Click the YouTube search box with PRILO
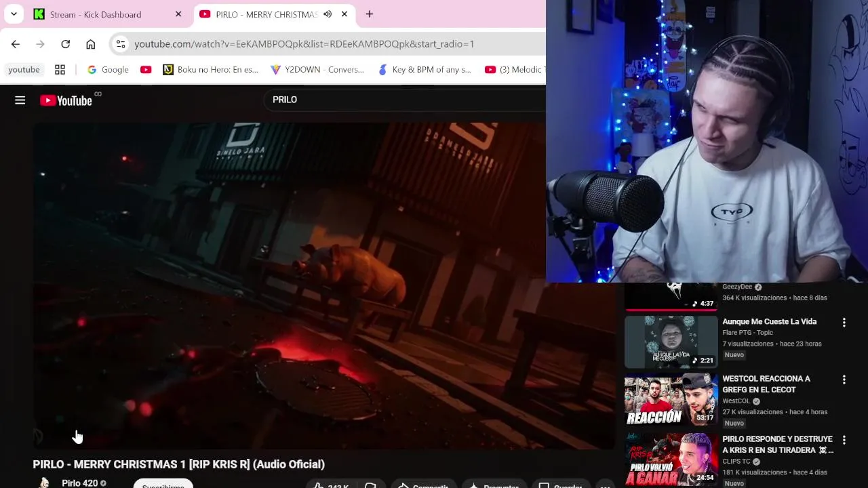Viewport: 868px width, 488px height. [x=404, y=100]
